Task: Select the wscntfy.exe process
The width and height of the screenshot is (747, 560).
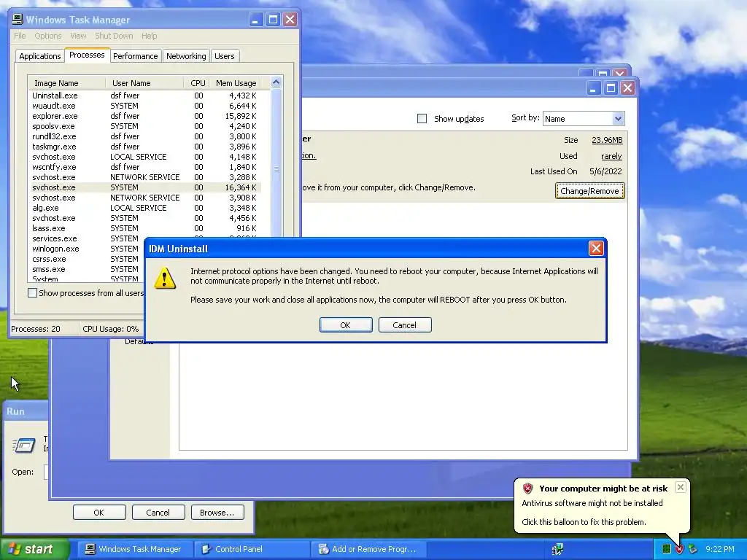Action: point(145,167)
